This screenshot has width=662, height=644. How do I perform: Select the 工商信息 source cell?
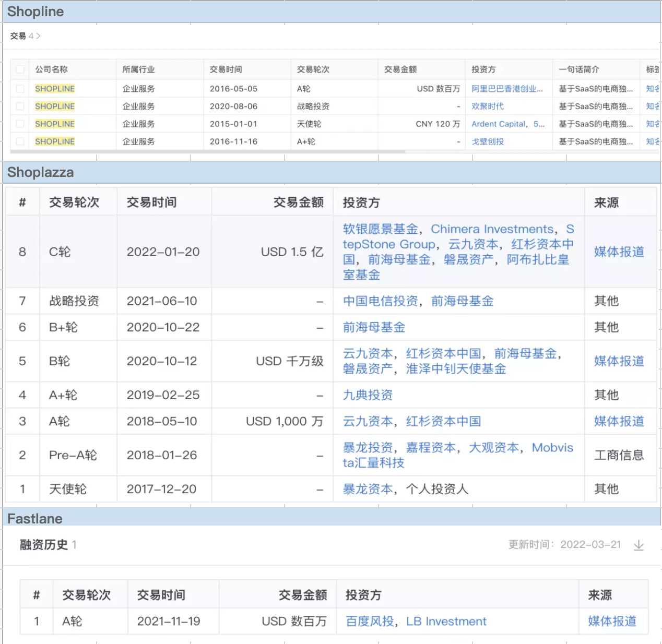click(x=619, y=455)
